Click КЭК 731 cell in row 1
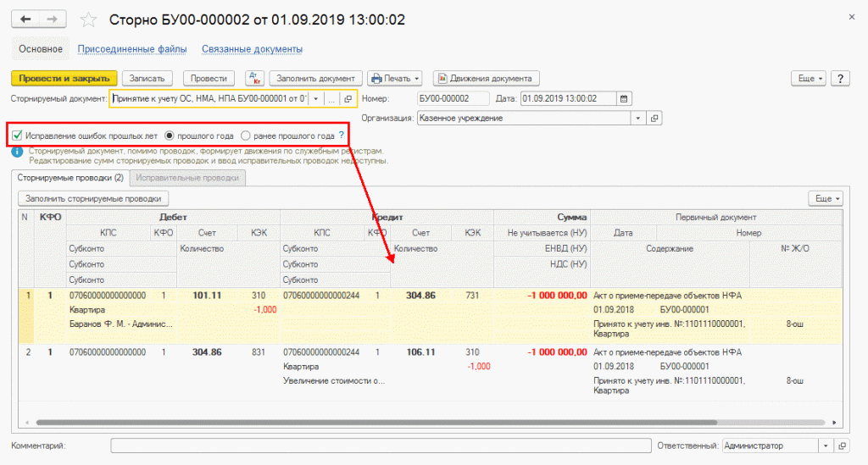 472,296
